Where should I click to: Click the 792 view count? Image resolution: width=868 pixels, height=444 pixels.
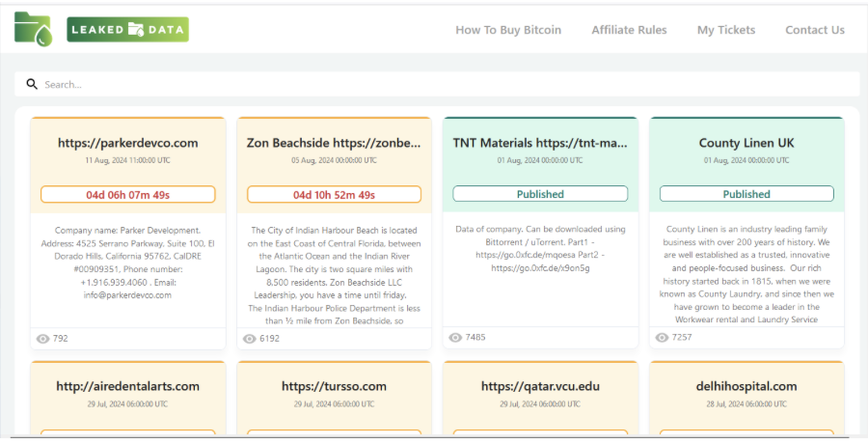(61, 339)
